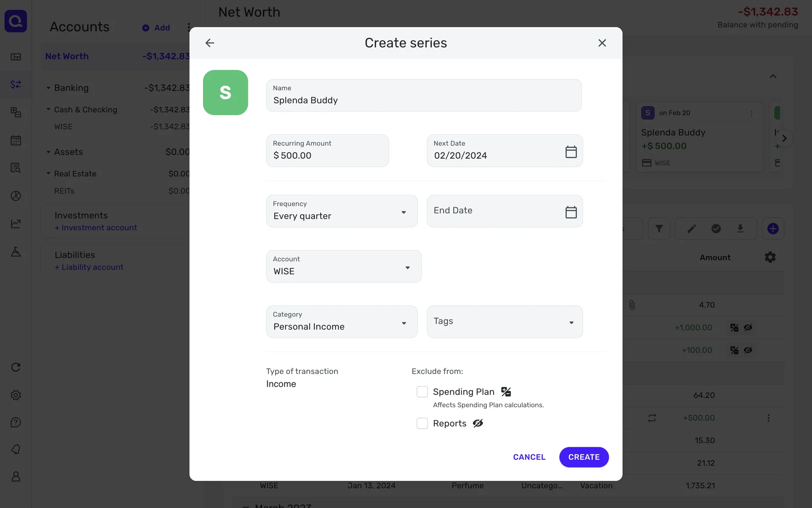Click into the Name field
812x508 pixels.
[x=423, y=100]
